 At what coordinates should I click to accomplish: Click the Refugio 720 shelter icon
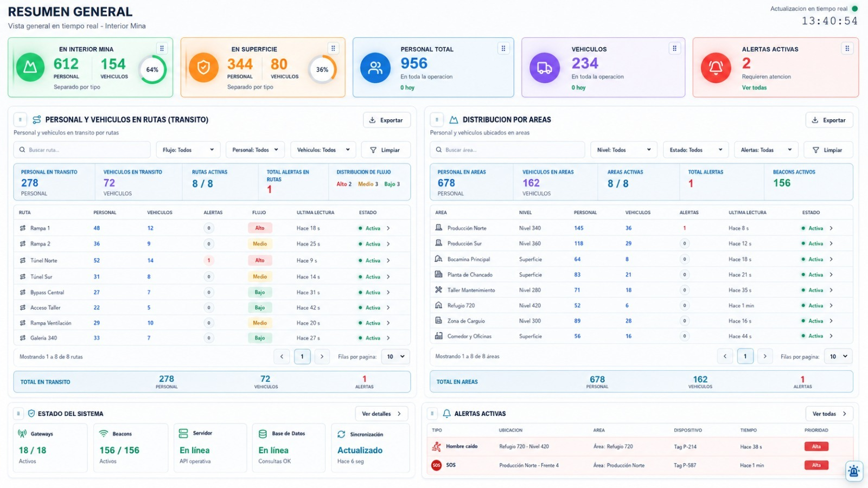(438, 305)
